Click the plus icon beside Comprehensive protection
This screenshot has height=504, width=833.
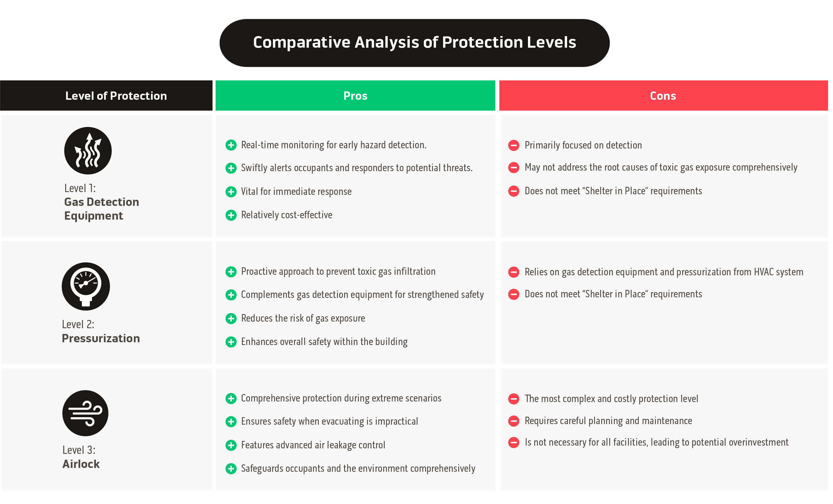(x=231, y=398)
